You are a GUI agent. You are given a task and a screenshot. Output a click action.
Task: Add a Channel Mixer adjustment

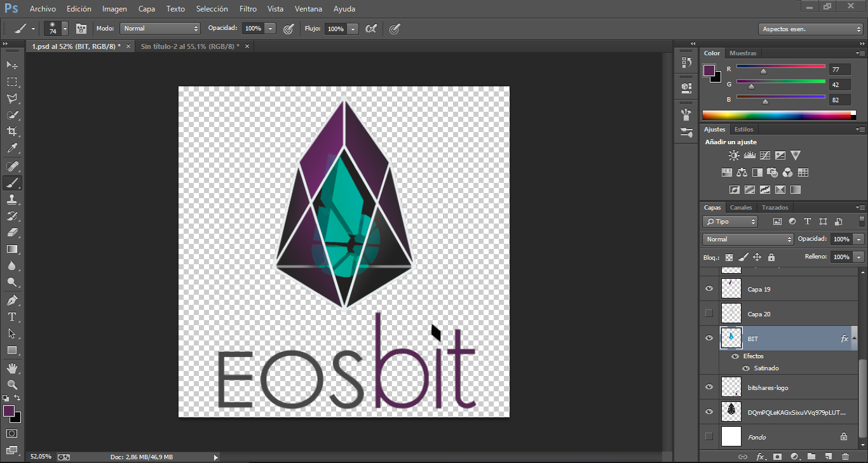coord(787,172)
